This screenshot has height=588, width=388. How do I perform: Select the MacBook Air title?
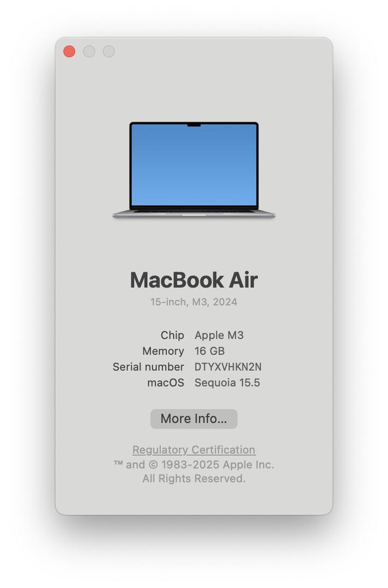point(194,280)
